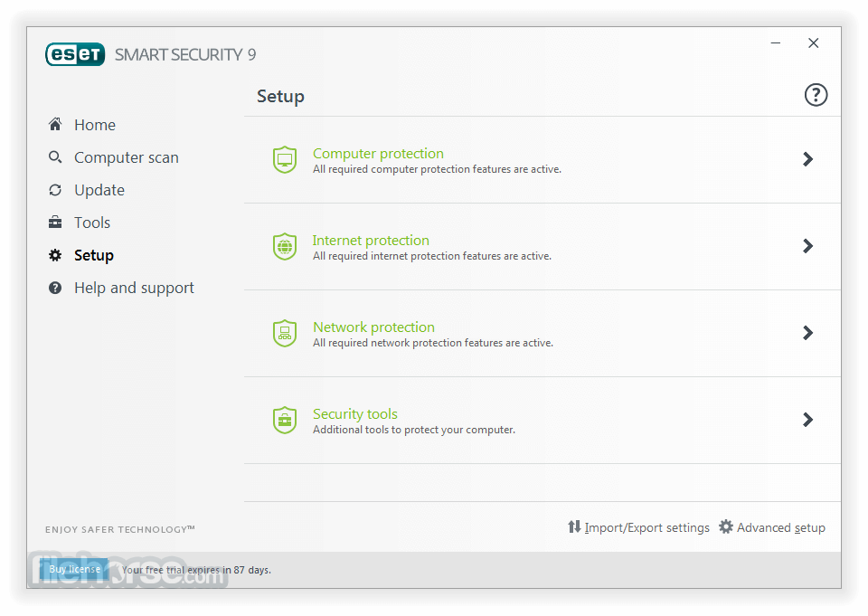Click 'All required internet protection features are active.'
This screenshot has height=616, width=868.
(x=432, y=256)
